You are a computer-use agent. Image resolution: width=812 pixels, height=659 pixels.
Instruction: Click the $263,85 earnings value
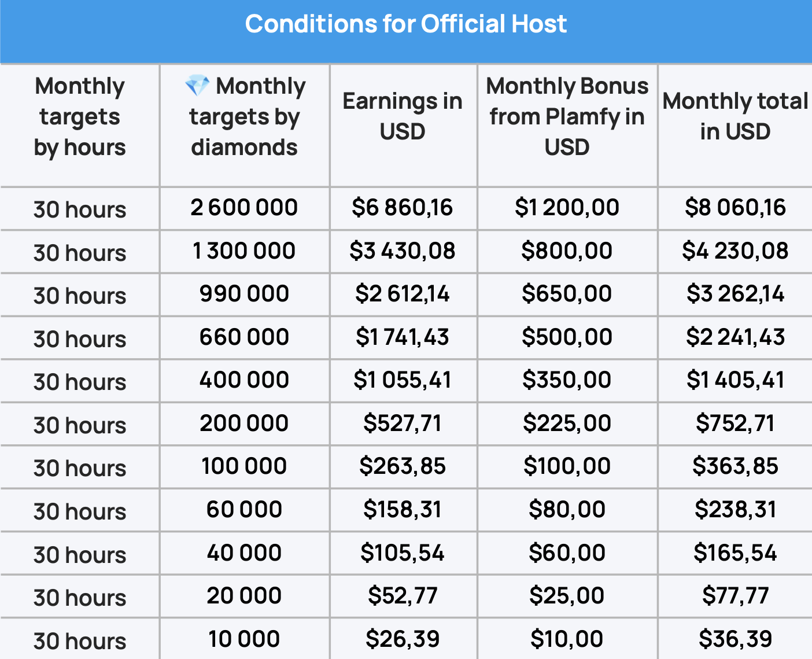(x=403, y=466)
